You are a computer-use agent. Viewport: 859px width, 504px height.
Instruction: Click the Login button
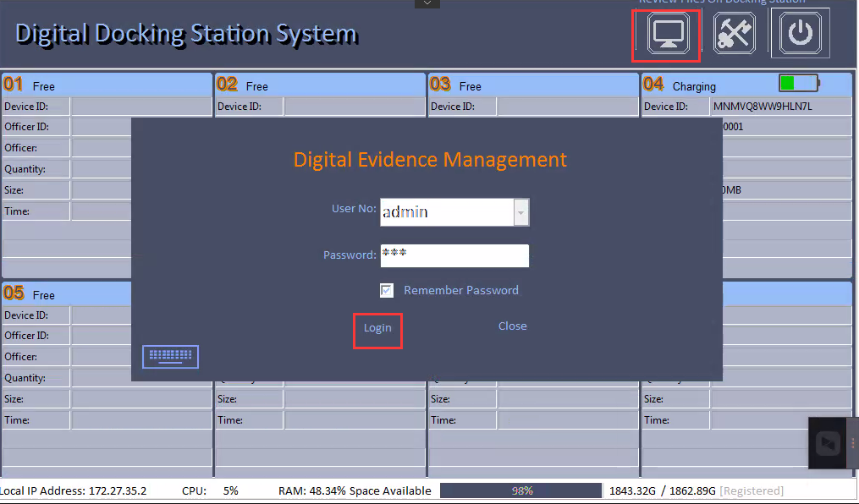coord(377,328)
